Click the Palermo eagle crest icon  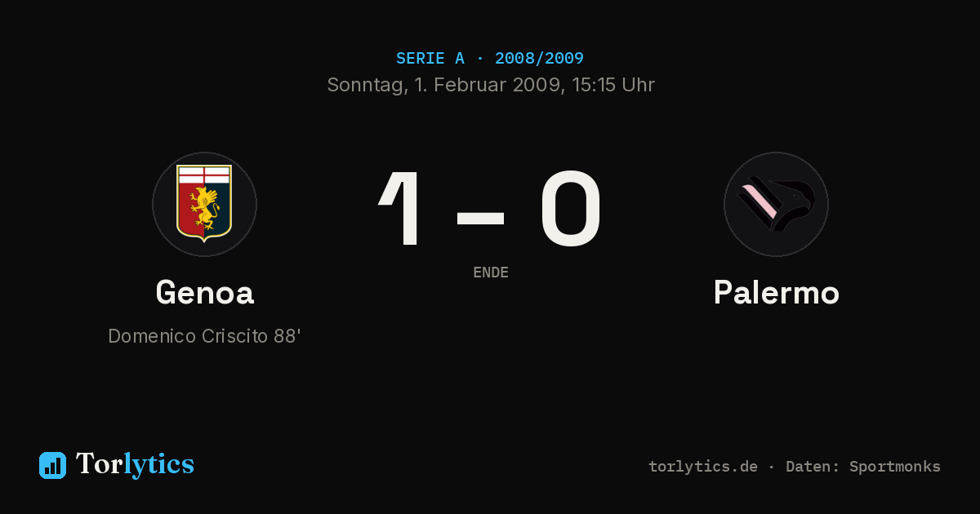coord(776,204)
